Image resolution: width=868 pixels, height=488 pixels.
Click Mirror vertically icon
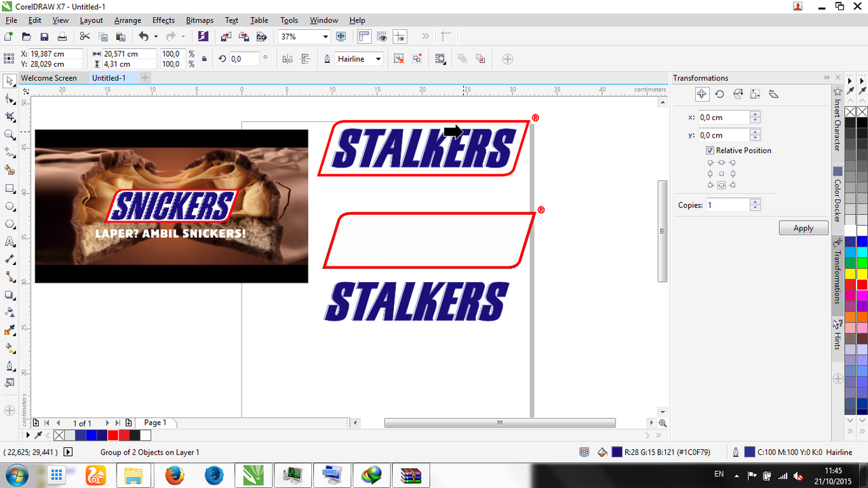pos(304,59)
